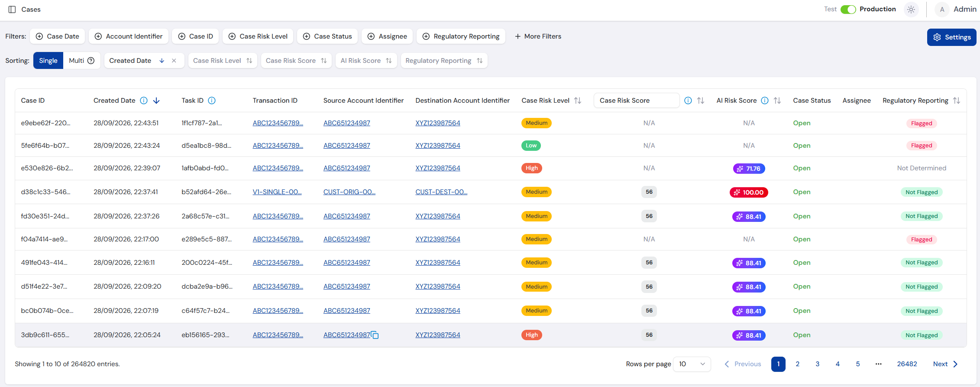Open Case Risk Score column info icon
The height and width of the screenshot is (387, 980).
[x=688, y=101]
